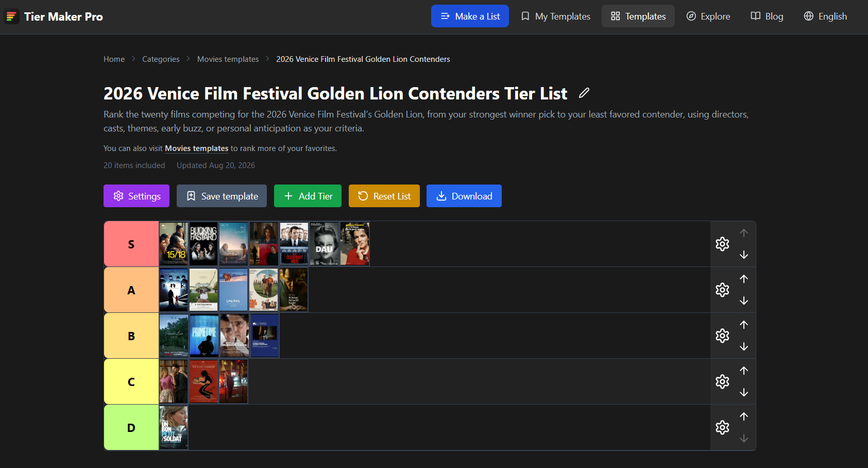Open Categories in the breadcrumb
The image size is (868, 468).
point(161,59)
